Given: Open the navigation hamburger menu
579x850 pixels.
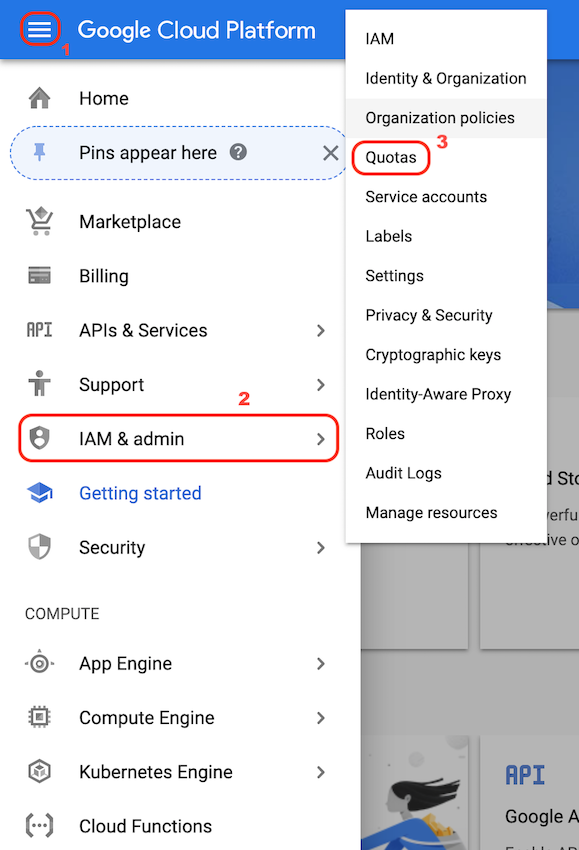Looking at the screenshot, I should pos(40,29).
